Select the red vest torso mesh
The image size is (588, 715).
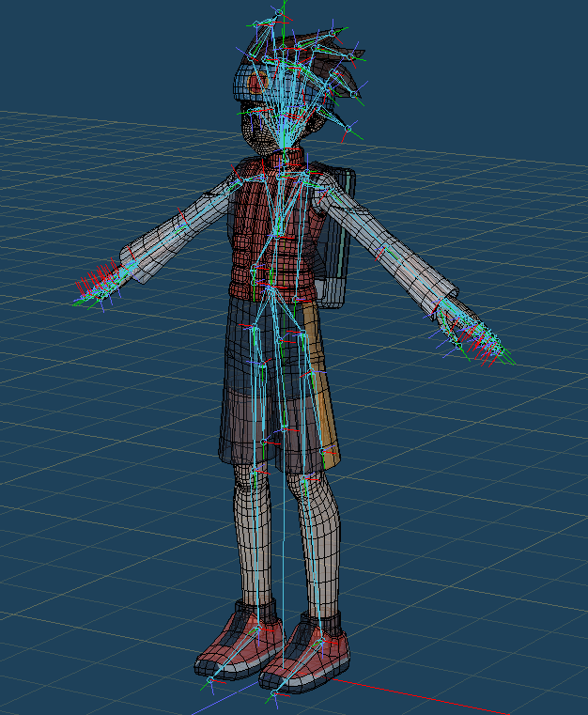tap(273, 230)
